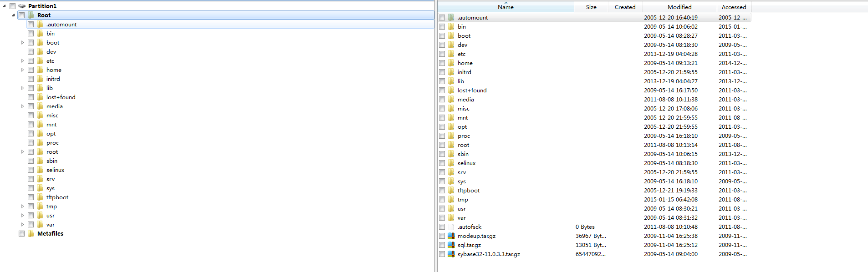The width and height of the screenshot is (868, 272).
Task: Select the sys folder in the tree
Action: (50, 188)
